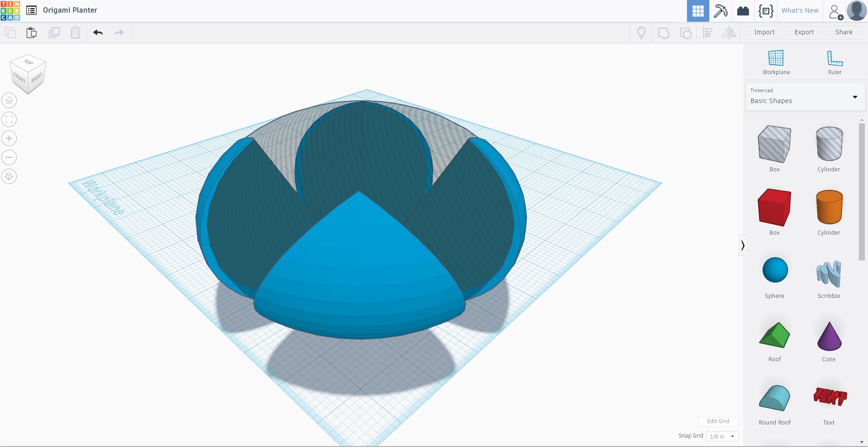This screenshot has height=448, width=868.
Task: Open the user profile avatar
Action: pyautogui.click(x=857, y=11)
